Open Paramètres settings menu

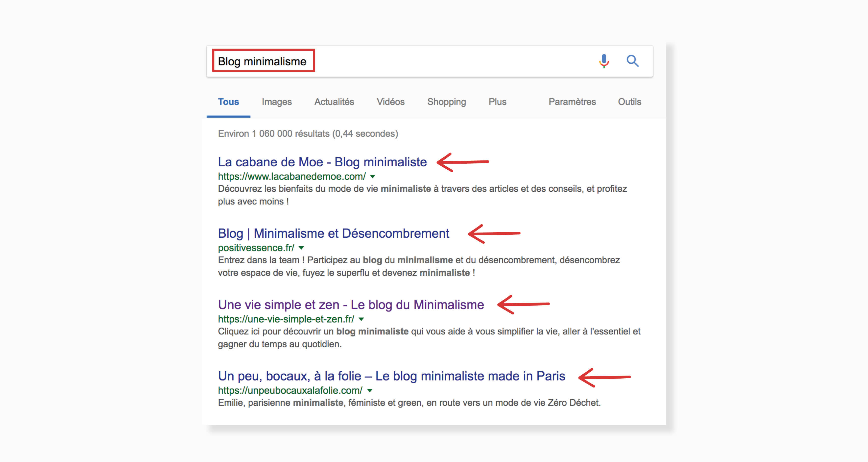tap(572, 102)
